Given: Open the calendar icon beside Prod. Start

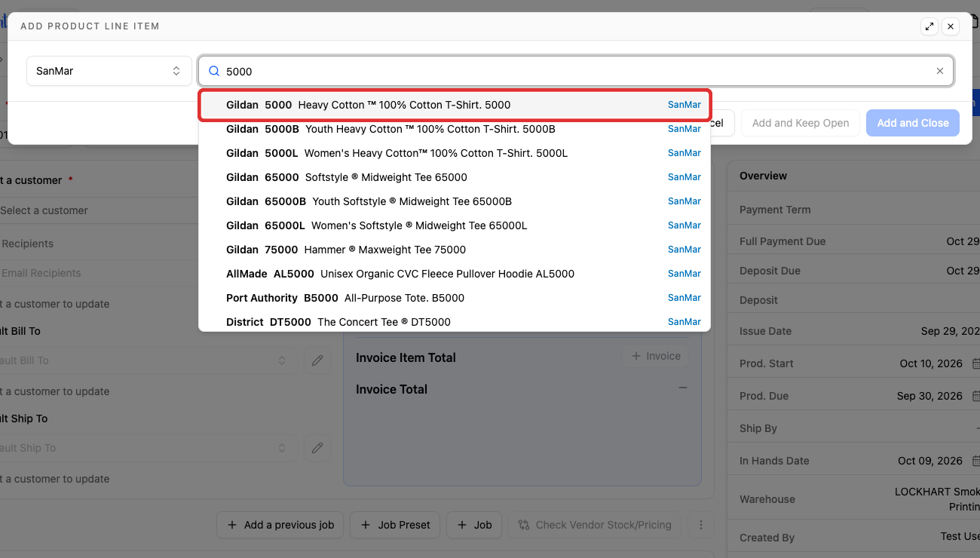Looking at the screenshot, I should click(x=975, y=363).
